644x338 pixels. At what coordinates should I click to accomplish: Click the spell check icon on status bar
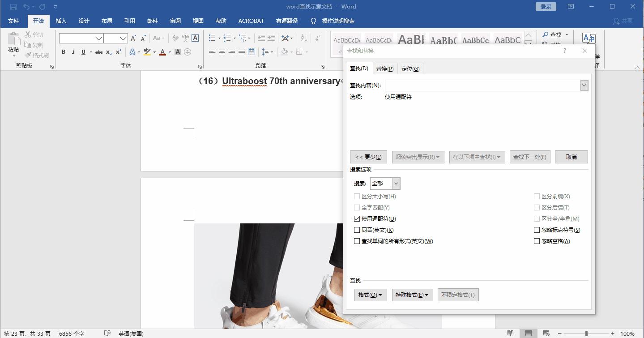(x=107, y=333)
